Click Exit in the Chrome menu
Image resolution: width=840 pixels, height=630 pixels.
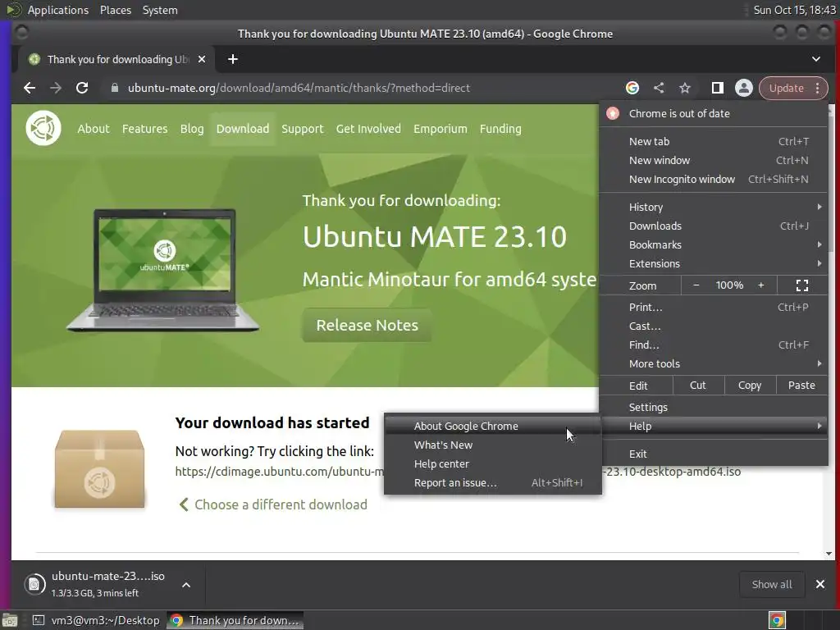coord(713,454)
